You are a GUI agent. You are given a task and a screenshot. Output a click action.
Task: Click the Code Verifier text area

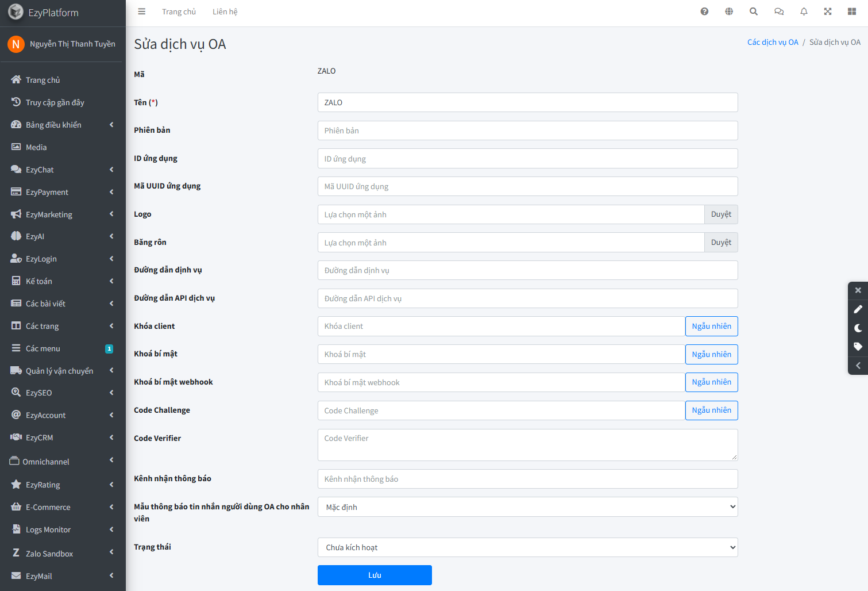pyautogui.click(x=527, y=445)
